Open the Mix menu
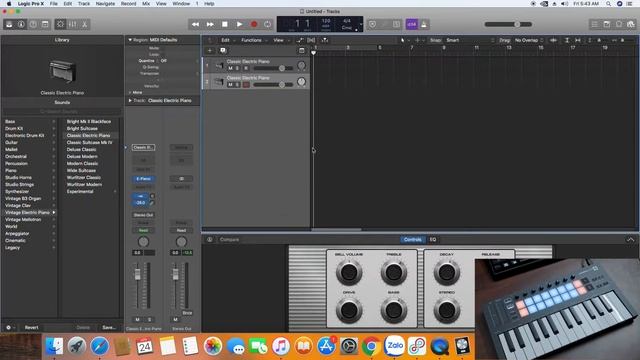Image resolution: width=640 pixels, height=360 pixels. point(146,4)
